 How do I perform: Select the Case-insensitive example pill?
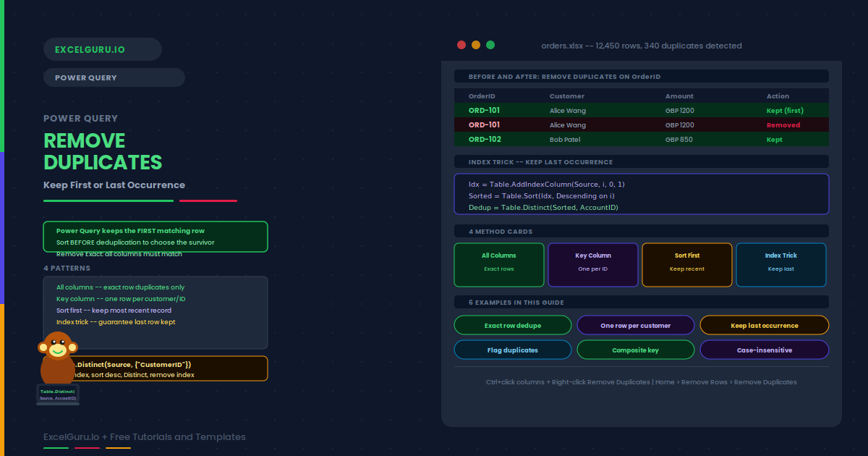[x=765, y=350]
